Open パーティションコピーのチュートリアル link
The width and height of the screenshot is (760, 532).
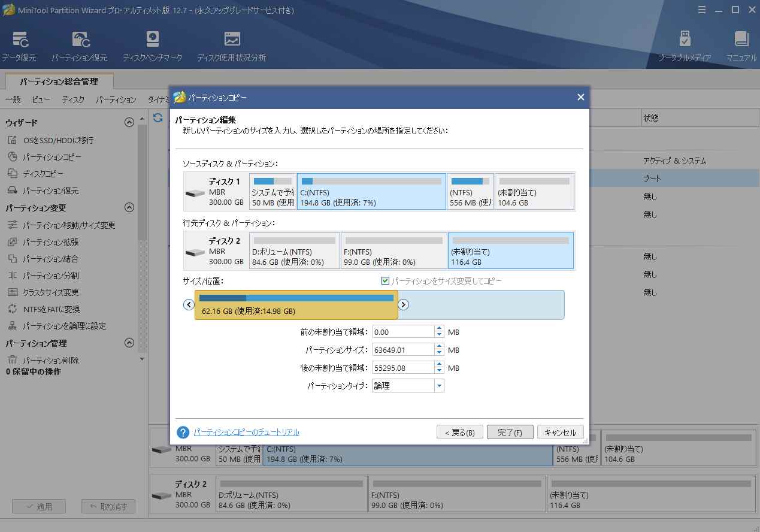(x=246, y=433)
